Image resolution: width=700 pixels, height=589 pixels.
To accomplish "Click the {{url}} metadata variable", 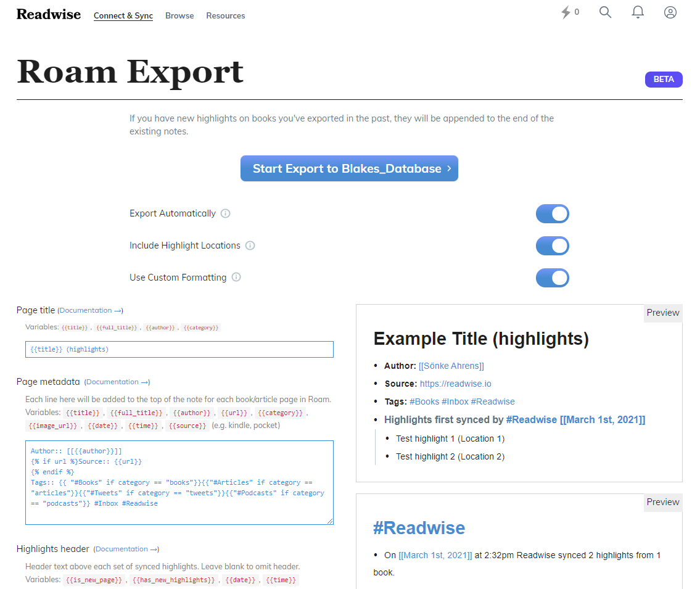I will pos(234,413).
